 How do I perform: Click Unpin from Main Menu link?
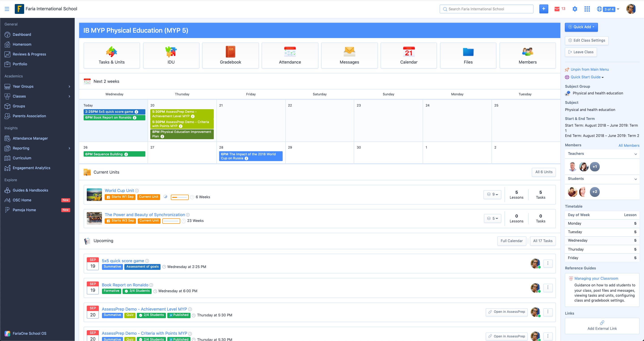589,70
